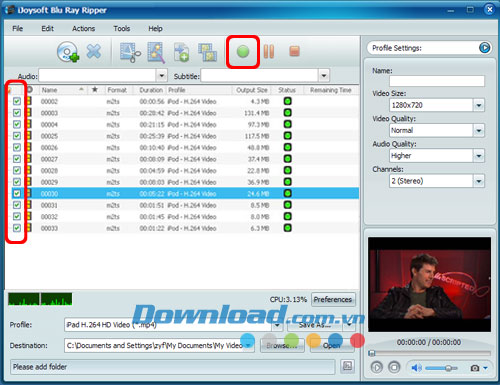Screen dimensions: 500x385
Task: Mute the preview speaker icon
Action: click(416, 368)
